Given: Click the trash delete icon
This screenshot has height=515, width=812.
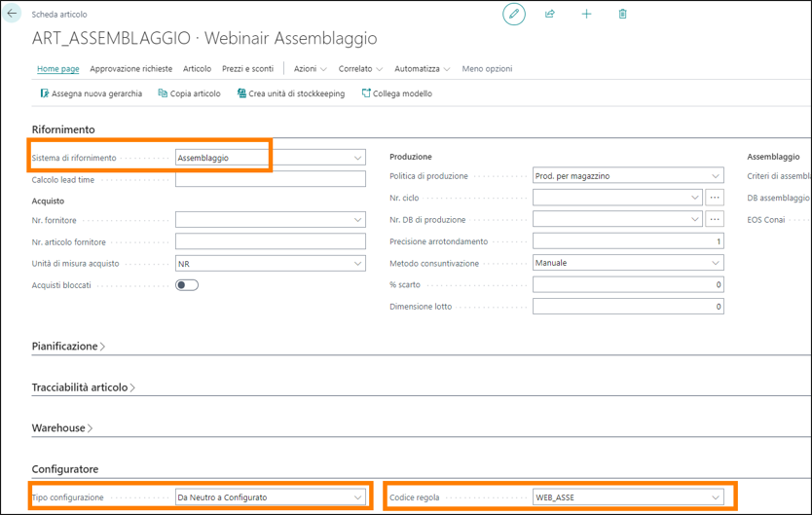Looking at the screenshot, I should click(x=623, y=15).
